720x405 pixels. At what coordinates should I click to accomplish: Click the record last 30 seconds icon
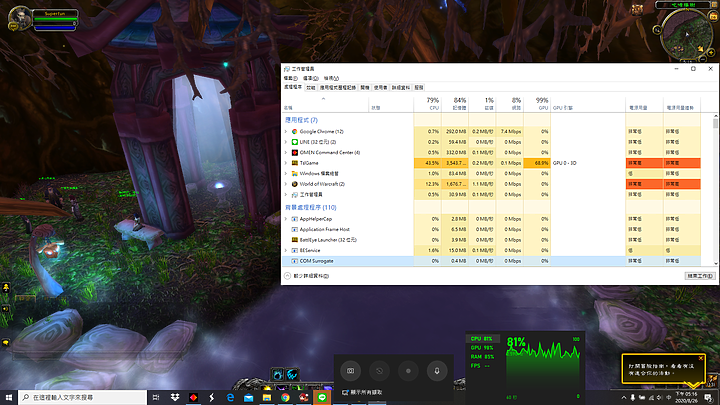click(379, 371)
